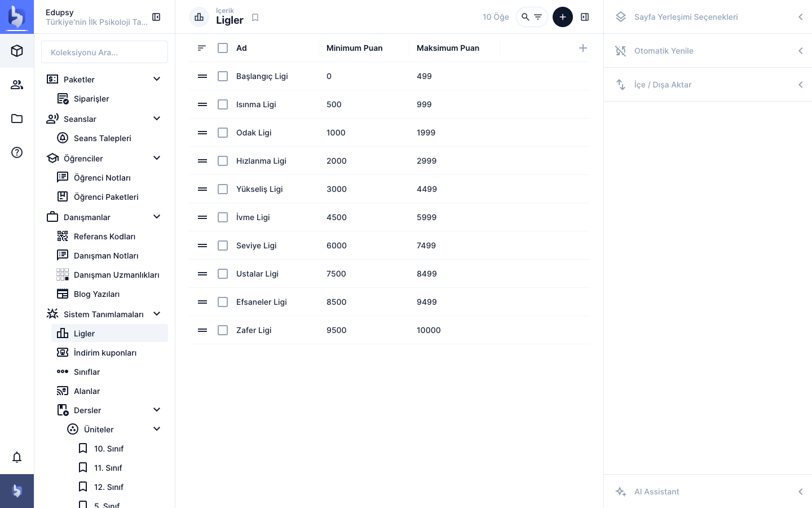Viewport: 812px width, 508px height.
Task: Collapse the Danışmanlar group chevron
Action: 157,217
